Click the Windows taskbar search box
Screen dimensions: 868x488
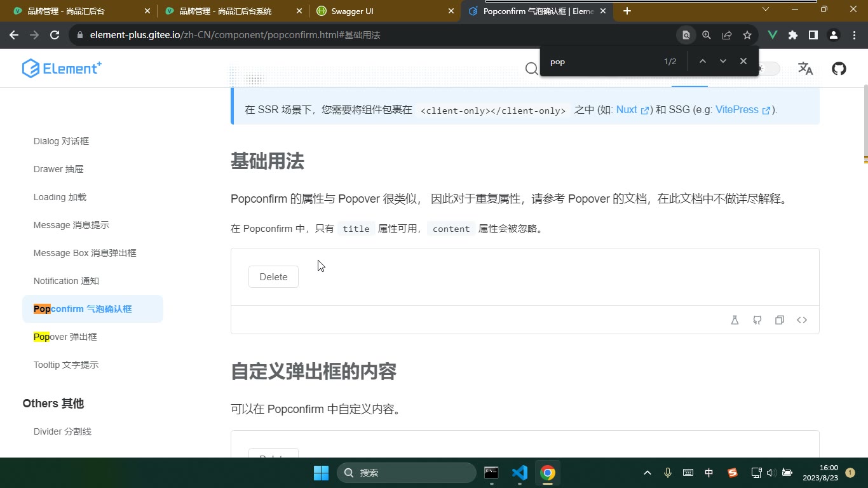(407, 473)
